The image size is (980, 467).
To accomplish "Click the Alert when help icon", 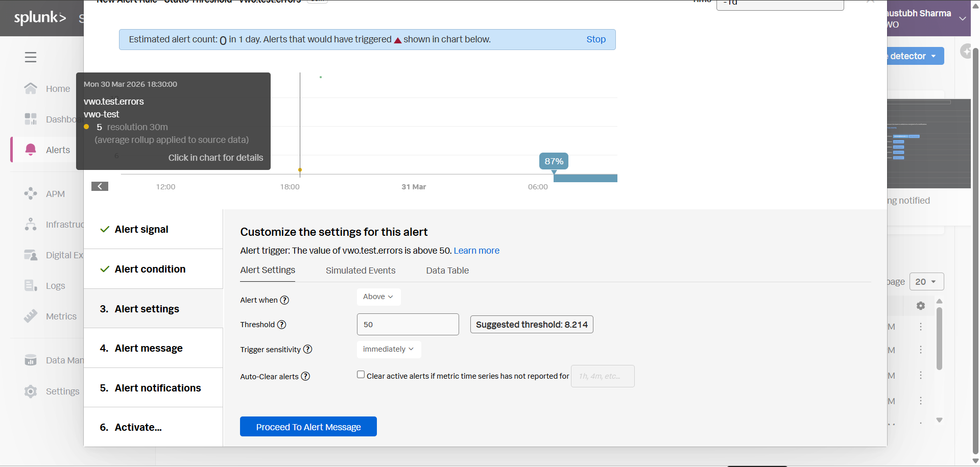I will pyautogui.click(x=285, y=300).
